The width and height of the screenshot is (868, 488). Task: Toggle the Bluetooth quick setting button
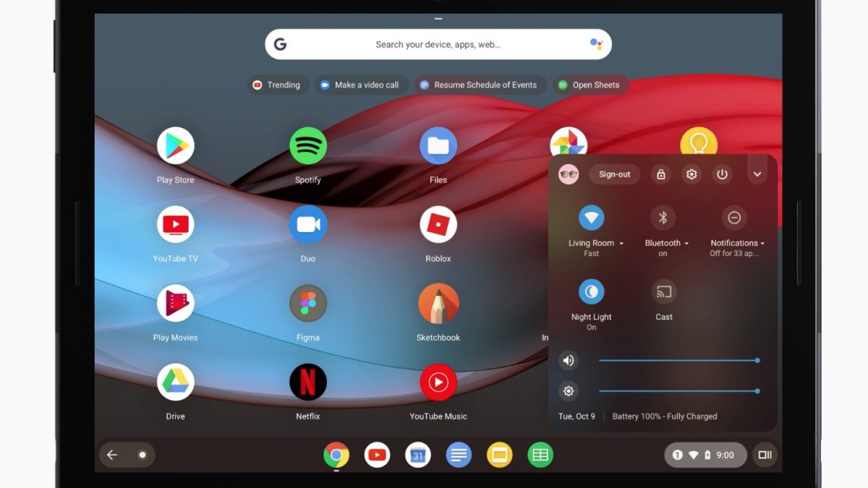pos(663,218)
